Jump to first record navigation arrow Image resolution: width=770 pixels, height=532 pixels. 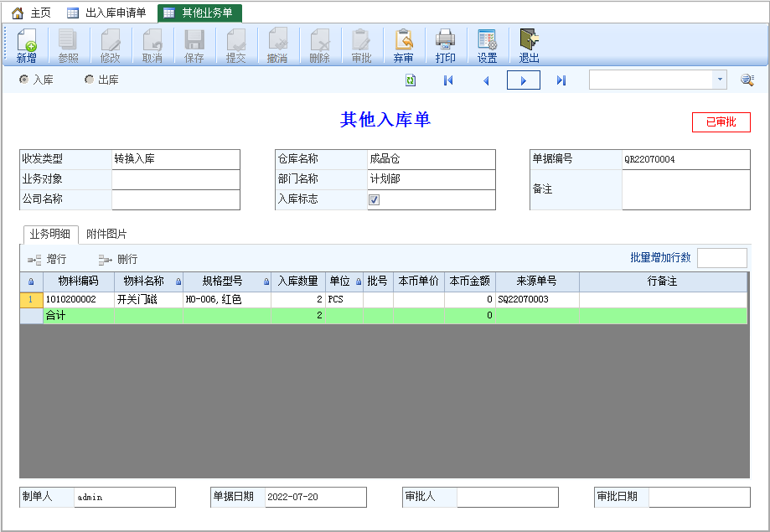[448, 80]
